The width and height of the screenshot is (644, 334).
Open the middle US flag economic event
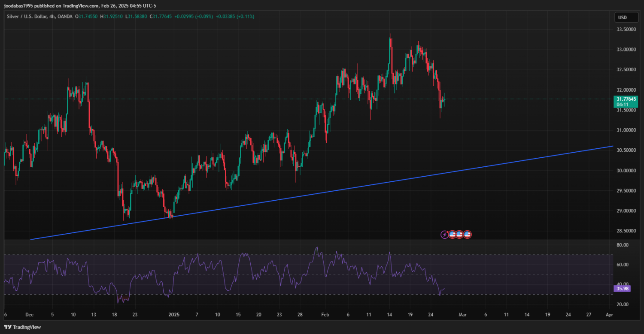coord(460,235)
